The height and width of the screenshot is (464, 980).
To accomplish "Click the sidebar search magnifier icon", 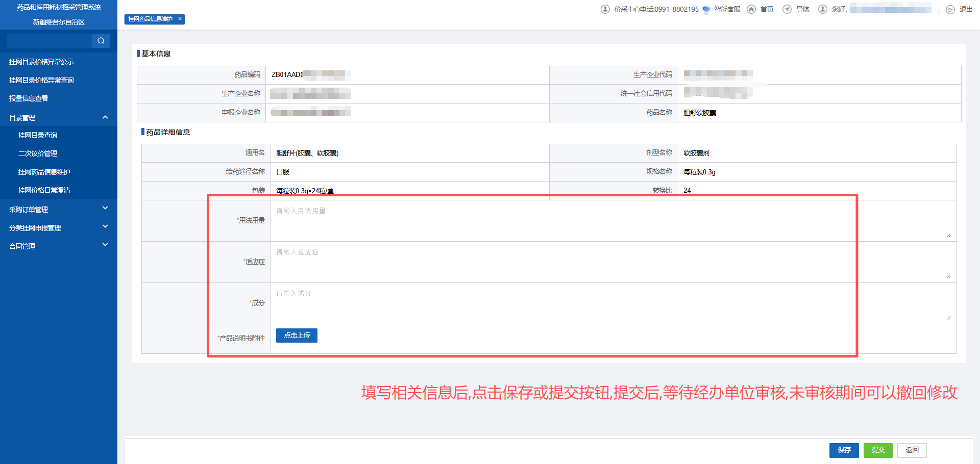I will coord(101,41).
